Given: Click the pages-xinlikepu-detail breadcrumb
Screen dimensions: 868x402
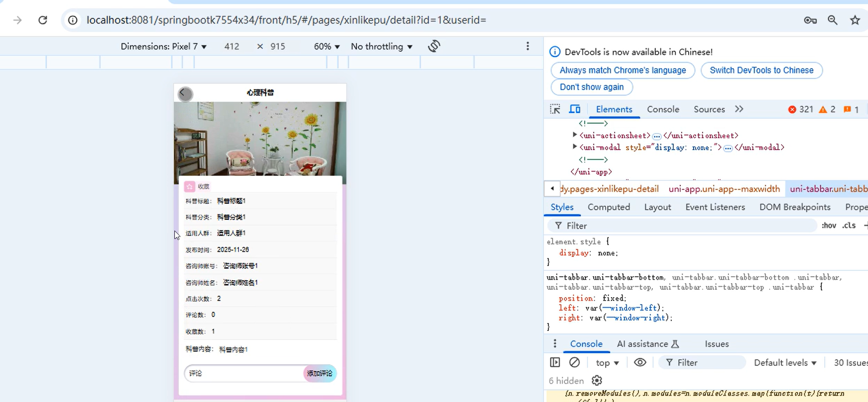Looking at the screenshot, I should click(609, 189).
